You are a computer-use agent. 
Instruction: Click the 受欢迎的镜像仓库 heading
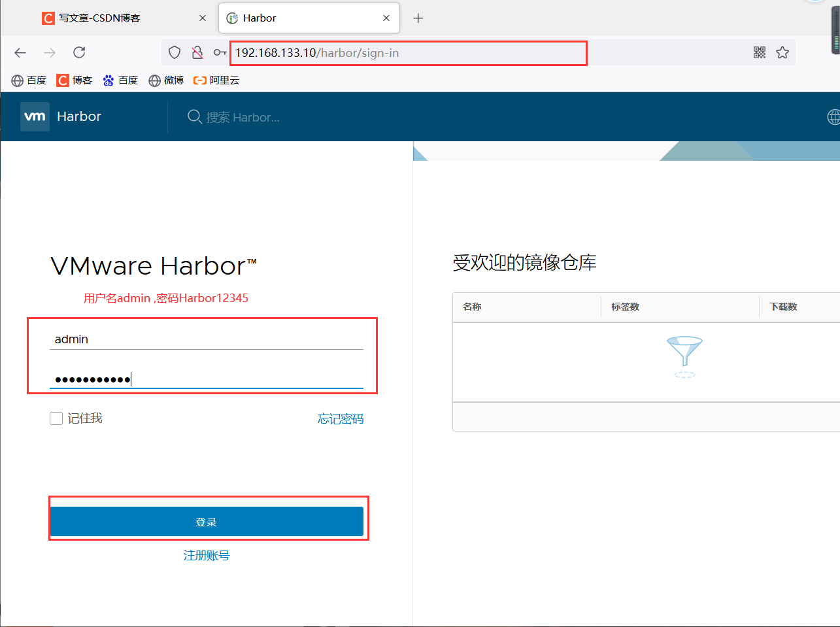[x=524, y=263]
